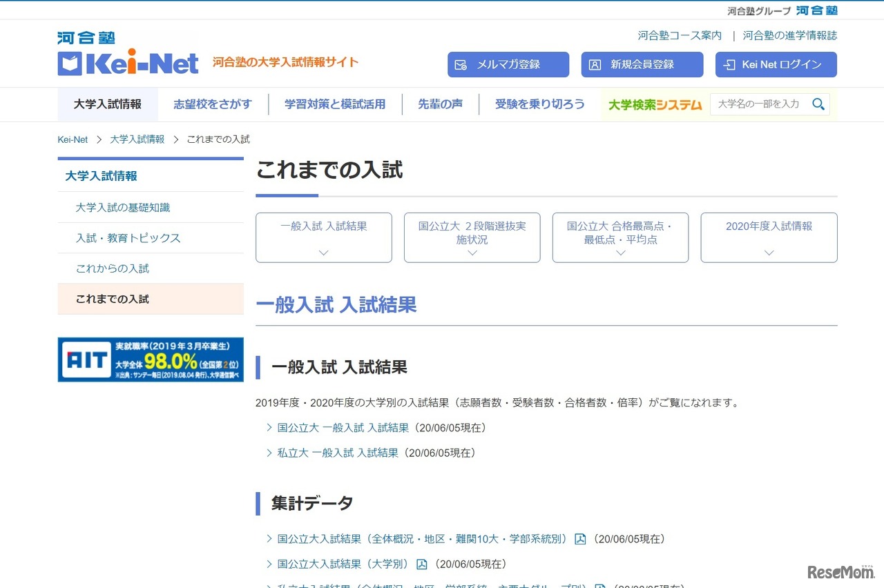
Task: Click the login arrow icon on Kei Net ログイン
Action: pyautogui.click(x=729, y=65)
